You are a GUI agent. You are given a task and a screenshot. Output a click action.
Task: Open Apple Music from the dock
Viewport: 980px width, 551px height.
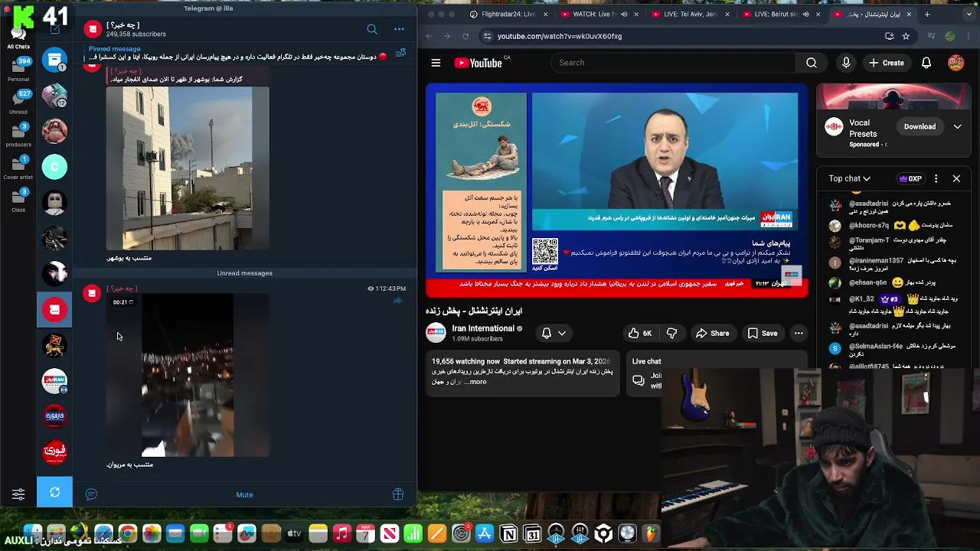coord(342,533)
